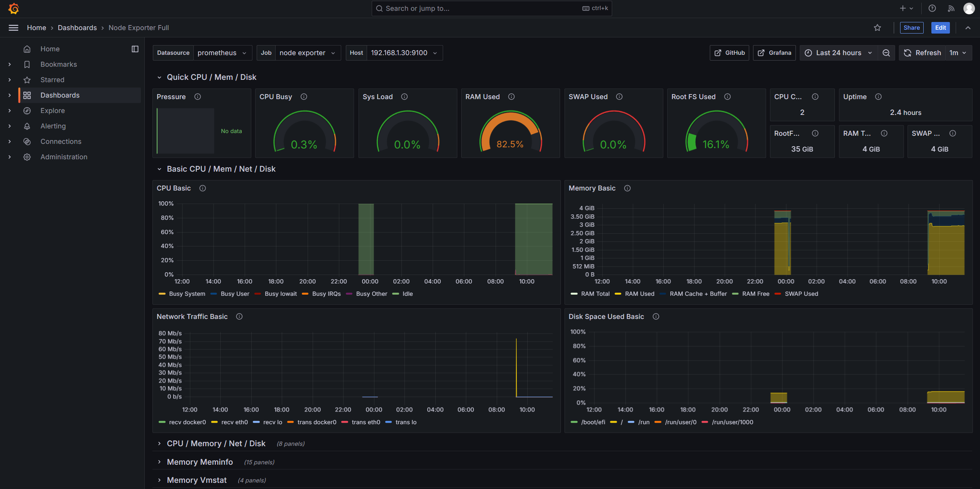Show info for Sys Load panel
The width and height of the screenshot is (980, 489).
(x=404, y=97)
